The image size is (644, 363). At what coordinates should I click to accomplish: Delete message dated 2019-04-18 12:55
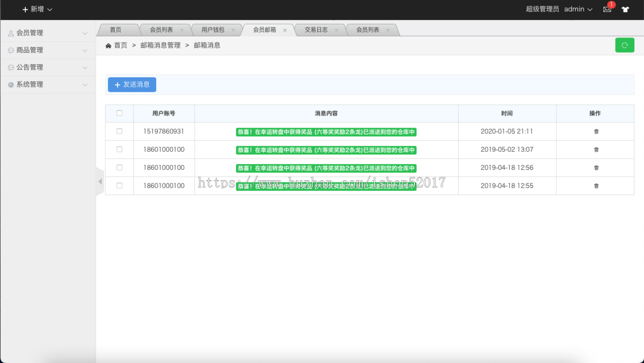click(596, 186)
